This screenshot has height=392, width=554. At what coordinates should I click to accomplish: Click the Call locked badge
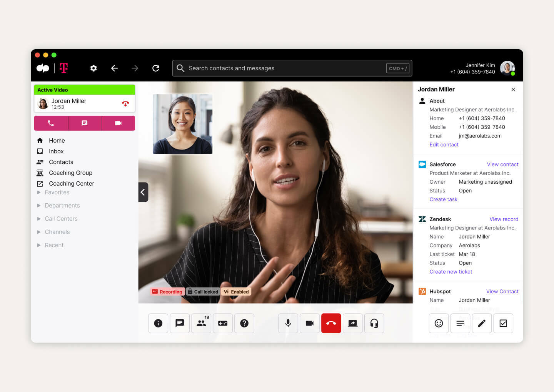click(203, 292)
